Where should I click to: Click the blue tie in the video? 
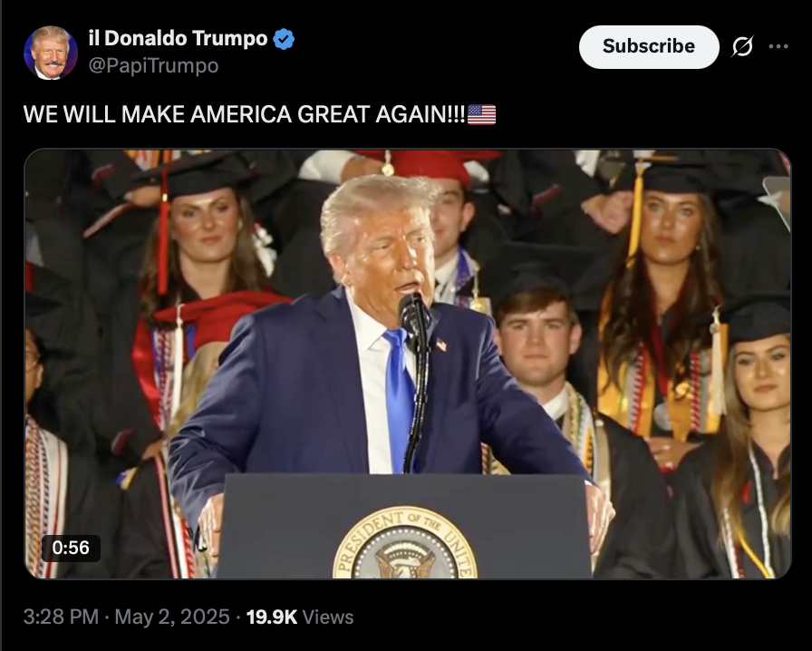[x=399, y=399]
